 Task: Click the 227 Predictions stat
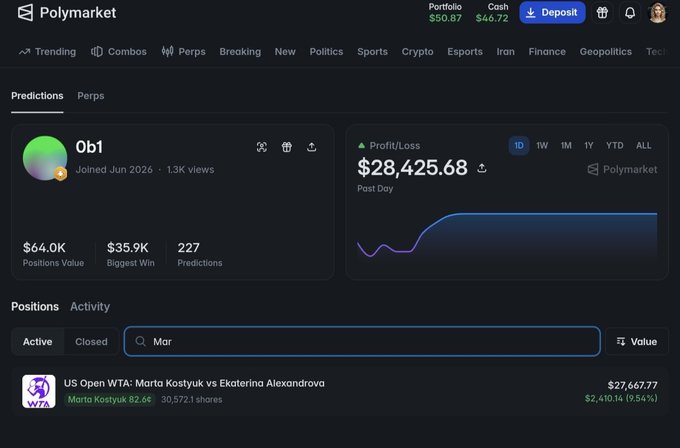point(199,254)
